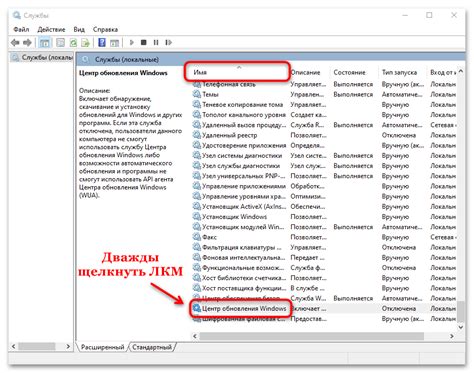Click the vertical scrollbar thumb of services list
474x373 pixels.
(x=461, y=311)
